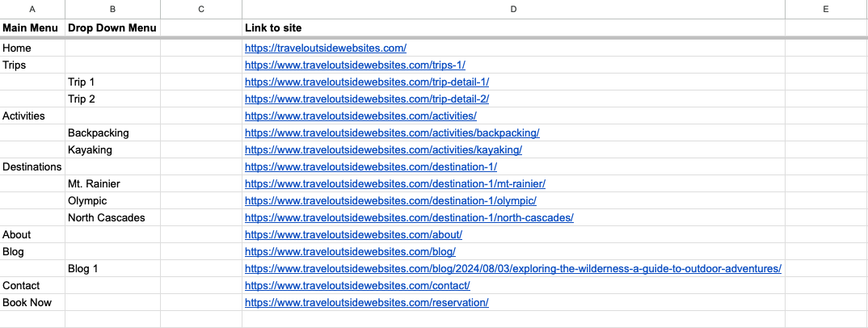Select column B header
The width and height of the screenshot is (868, 328).
(113, 9)
